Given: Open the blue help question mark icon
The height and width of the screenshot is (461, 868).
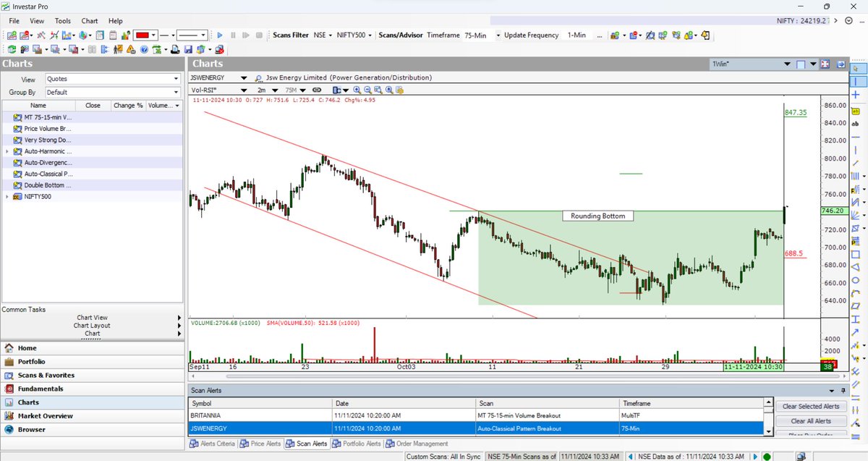Looking at the screenshot, I should (x=144, y=49).
